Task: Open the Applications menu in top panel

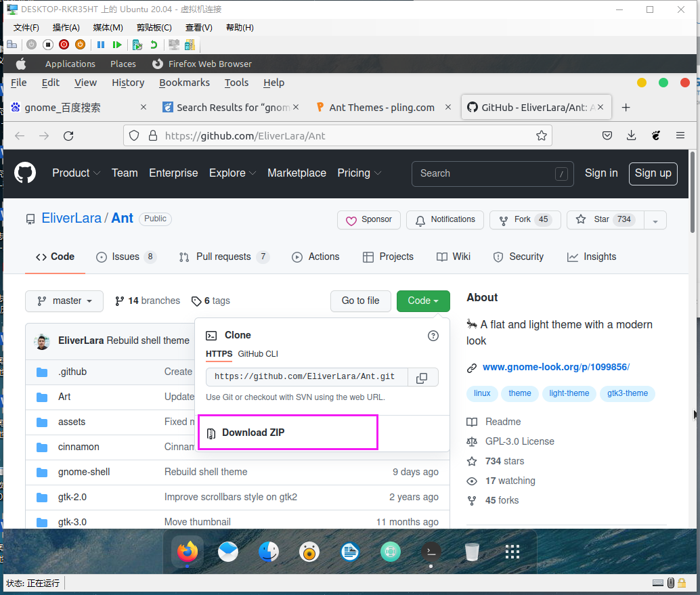Action: tap(70, 64)
